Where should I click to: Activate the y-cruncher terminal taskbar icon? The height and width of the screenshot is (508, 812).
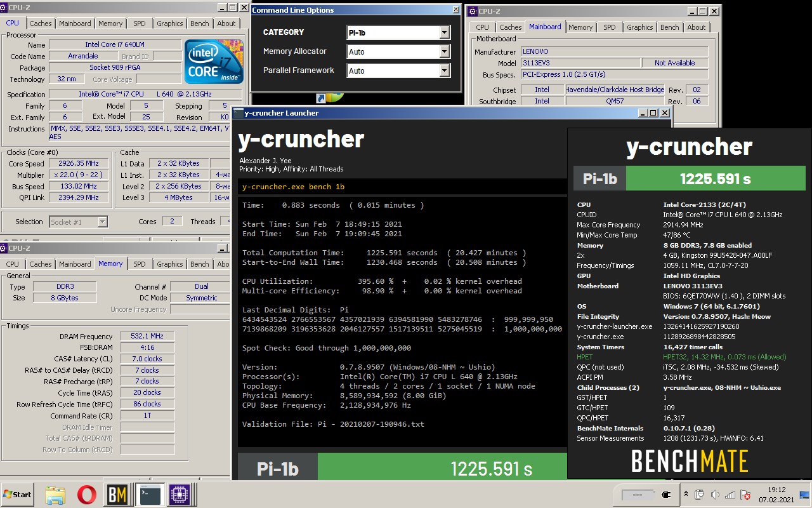coord(150,494)
